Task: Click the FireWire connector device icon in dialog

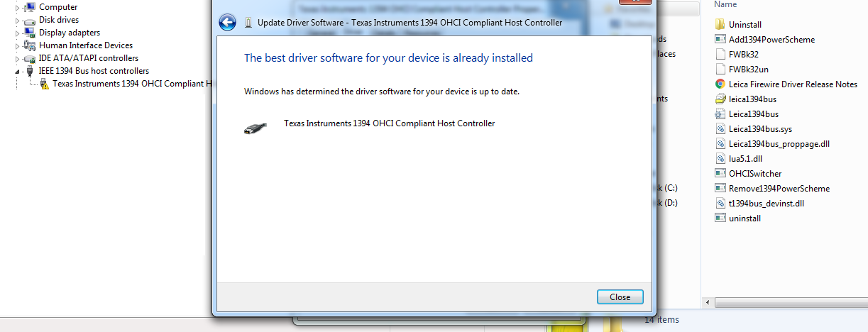Action: (x=256, y=129)
